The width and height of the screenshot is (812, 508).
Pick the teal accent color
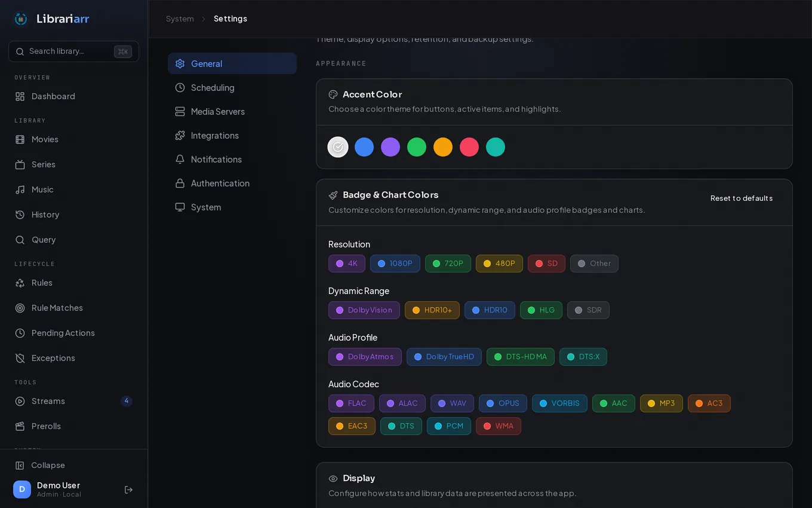pyautogui.click(x=496, y=147)
